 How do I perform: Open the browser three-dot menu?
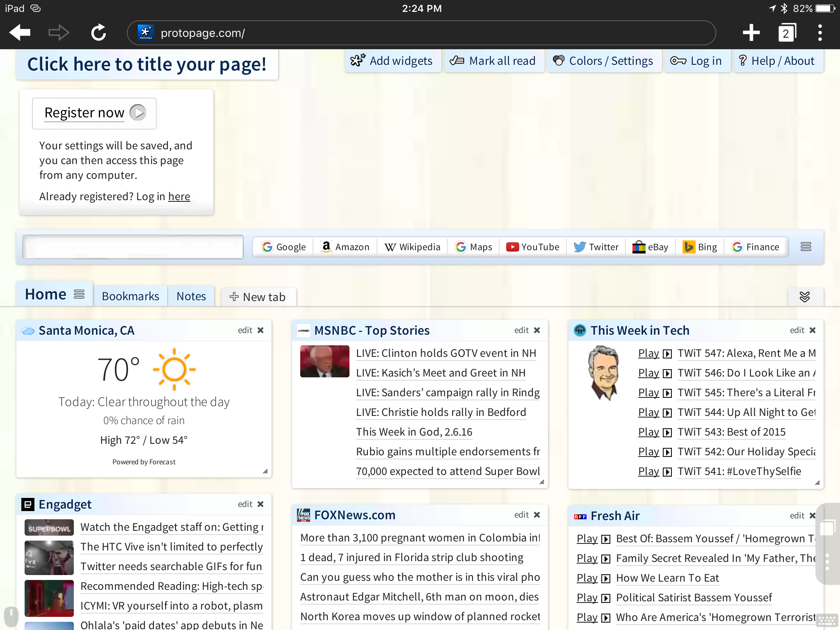point(820,32)
